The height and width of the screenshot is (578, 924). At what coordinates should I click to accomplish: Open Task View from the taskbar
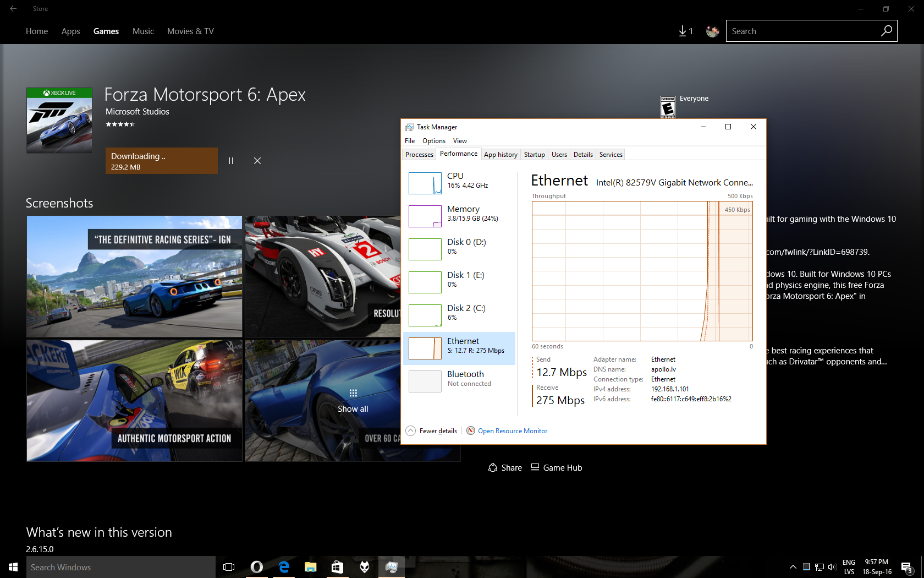tap(229, 567)
